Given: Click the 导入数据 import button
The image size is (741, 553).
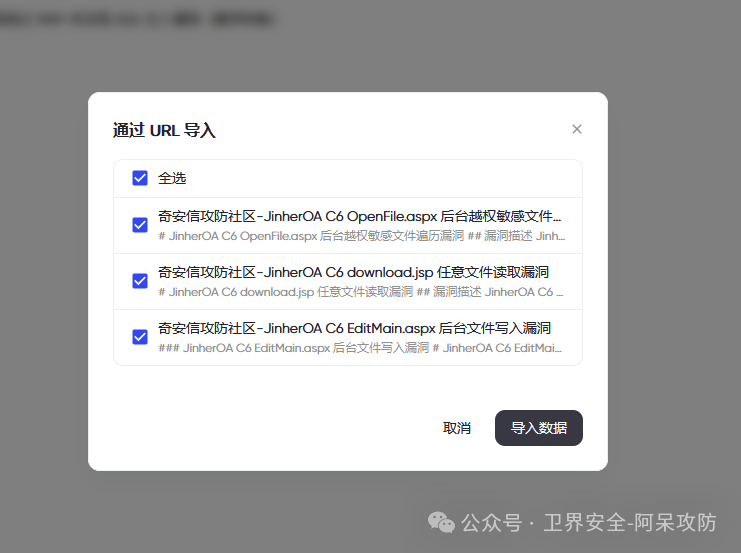Looking at the screenshot, I should click(539, 428).
